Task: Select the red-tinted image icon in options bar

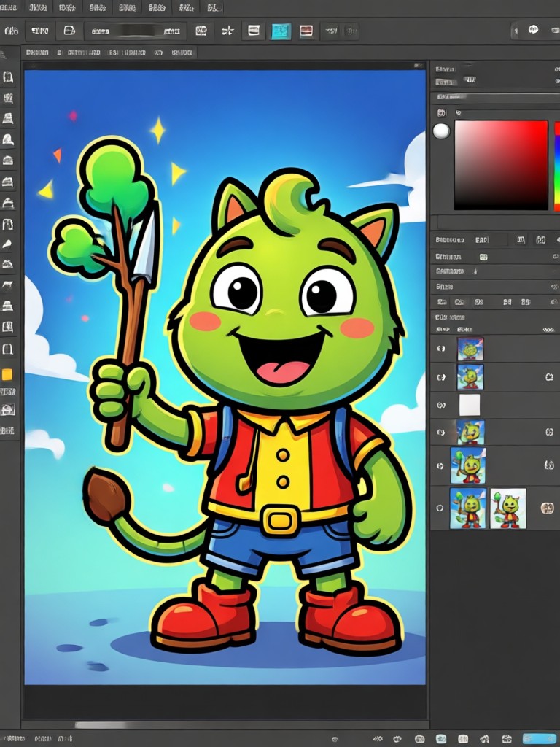Action: [x=306, y=31]
